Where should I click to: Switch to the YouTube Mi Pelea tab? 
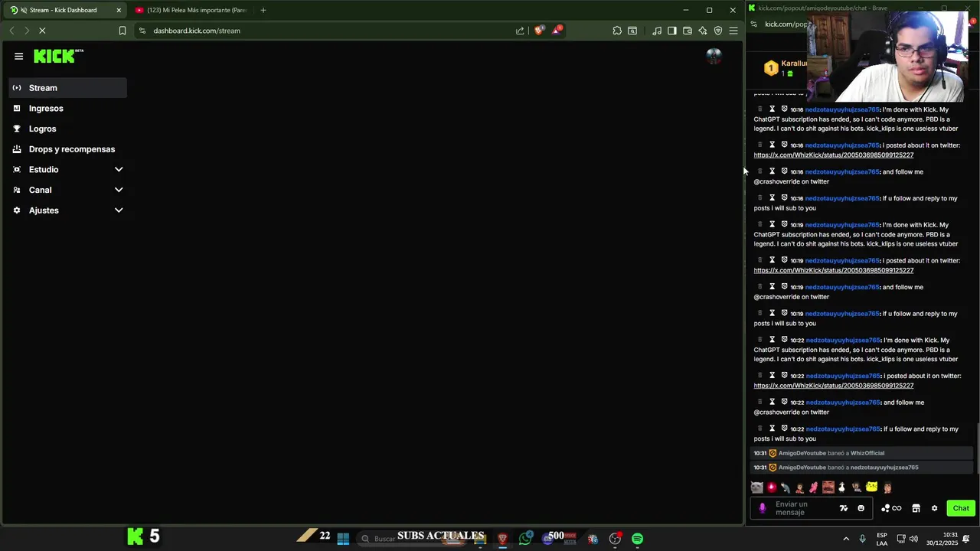[x=191, y=10]
